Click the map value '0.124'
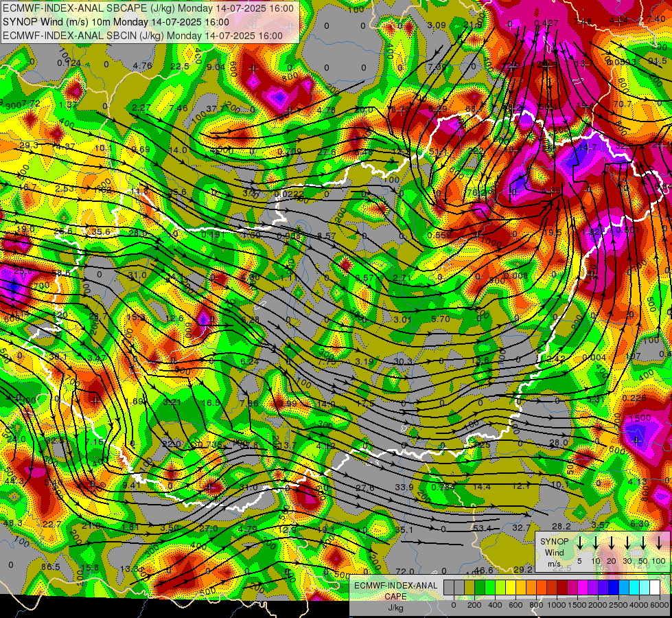 tap(69, 63)
